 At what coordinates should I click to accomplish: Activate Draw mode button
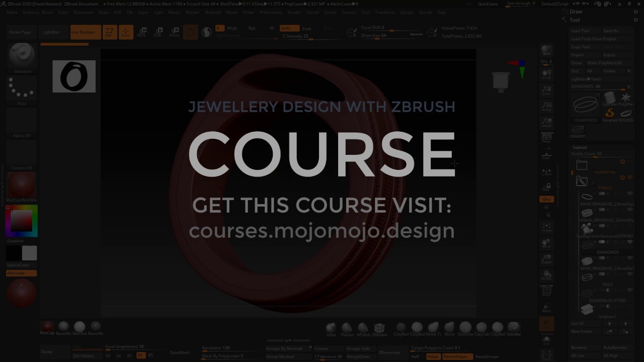126,32
